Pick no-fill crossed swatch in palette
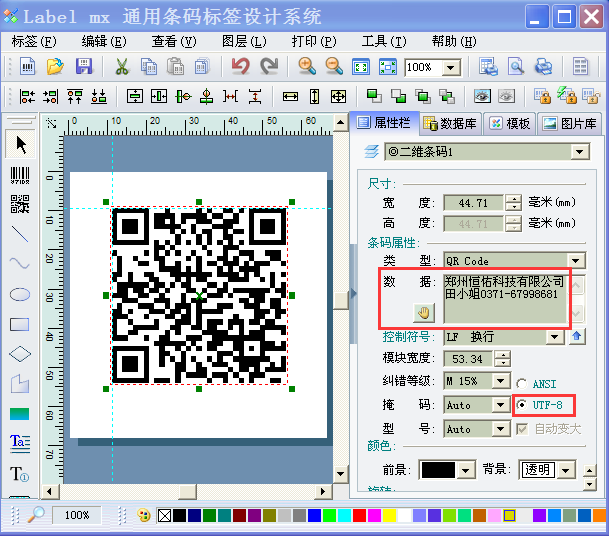The width and height of the screenshot is (609, 536). [x=164, y=515]
